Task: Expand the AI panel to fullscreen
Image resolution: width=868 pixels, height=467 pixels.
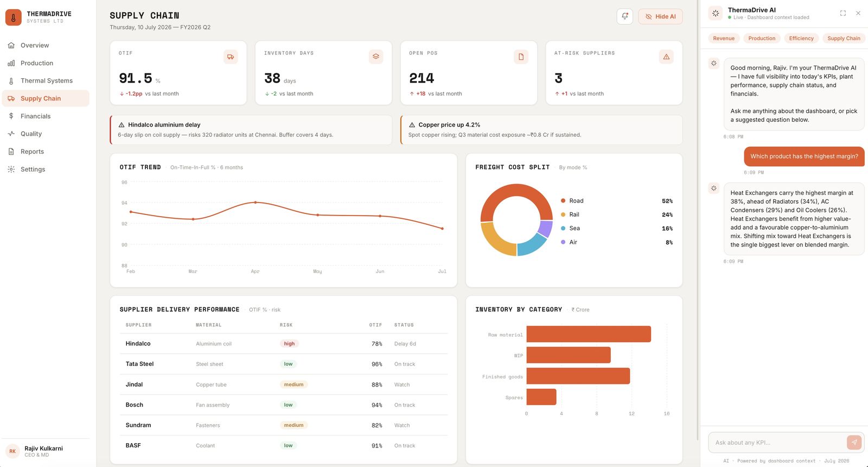Action: (x=843, y=13)
